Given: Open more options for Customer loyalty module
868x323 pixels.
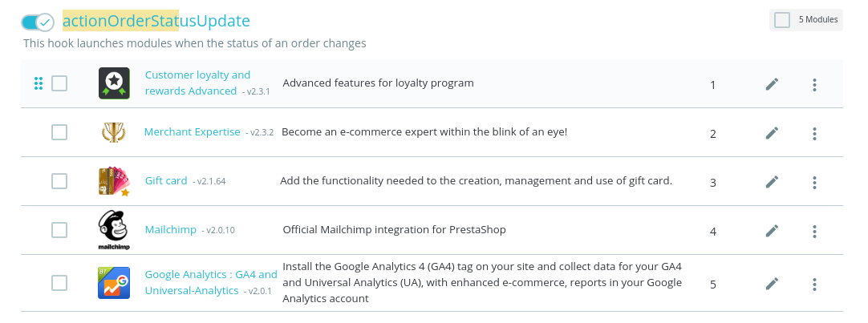Looking at the screenshot, I should pyautogui.click(x=814, y=84).
